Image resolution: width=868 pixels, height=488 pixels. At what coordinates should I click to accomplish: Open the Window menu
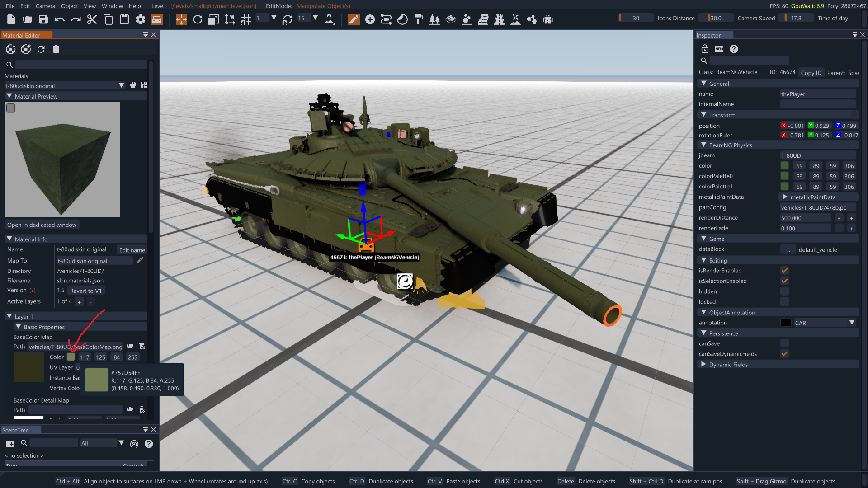point(112,6)
